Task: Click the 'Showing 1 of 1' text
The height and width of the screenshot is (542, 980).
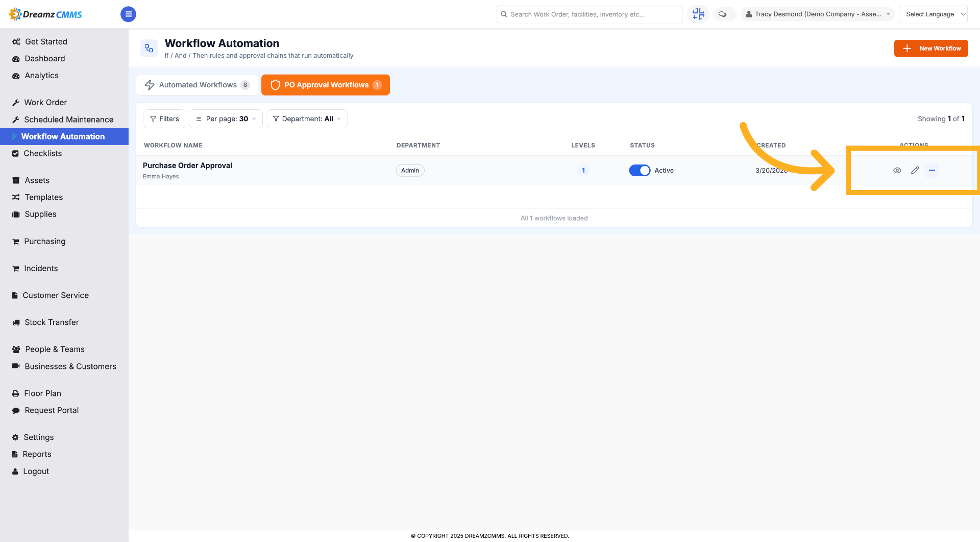Action: click(941, 119)
